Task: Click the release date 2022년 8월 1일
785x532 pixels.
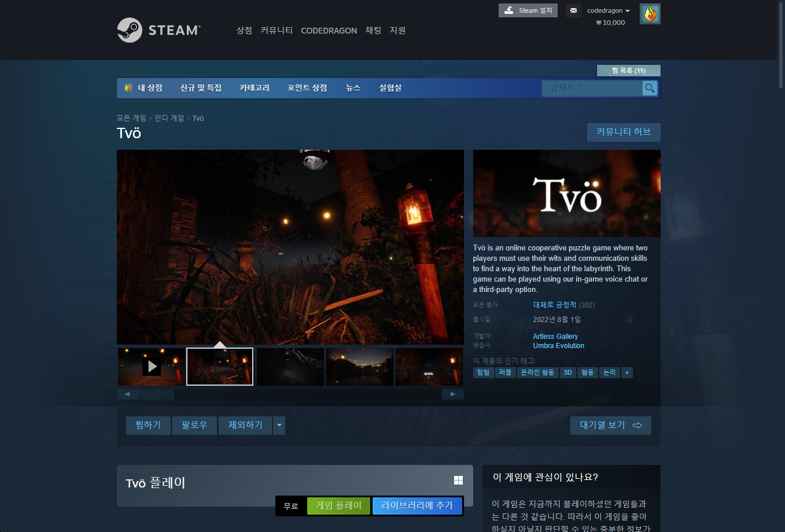Action: [x=556, y=319]
